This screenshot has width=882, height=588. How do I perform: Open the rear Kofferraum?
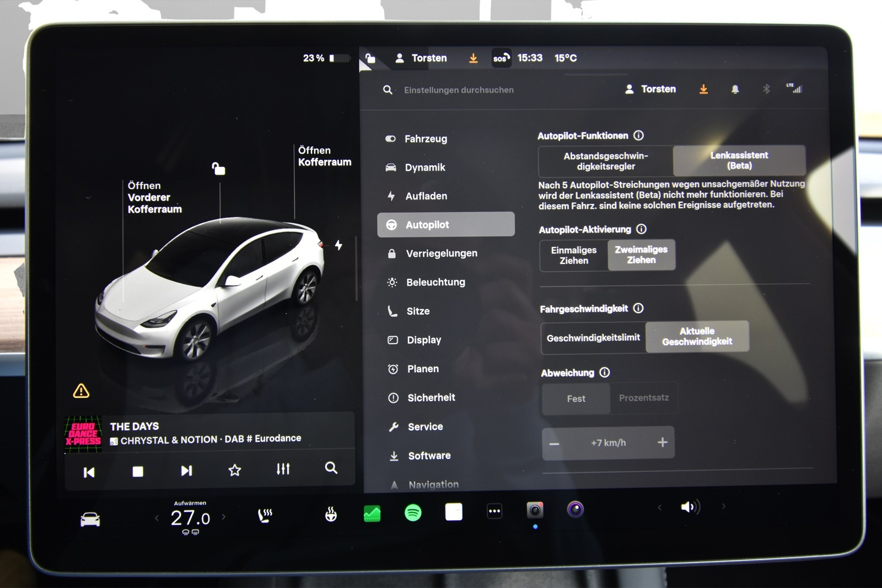(324, 156)
